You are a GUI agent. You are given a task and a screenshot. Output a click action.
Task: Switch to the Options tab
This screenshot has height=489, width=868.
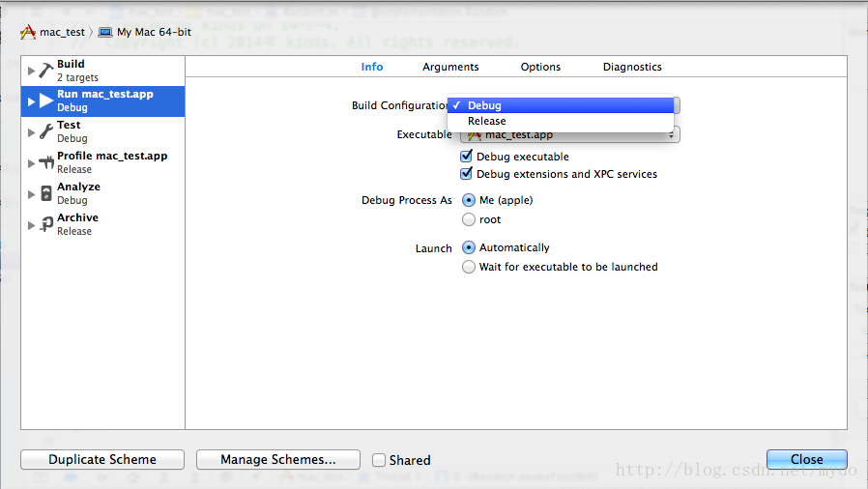coord(540,67)
